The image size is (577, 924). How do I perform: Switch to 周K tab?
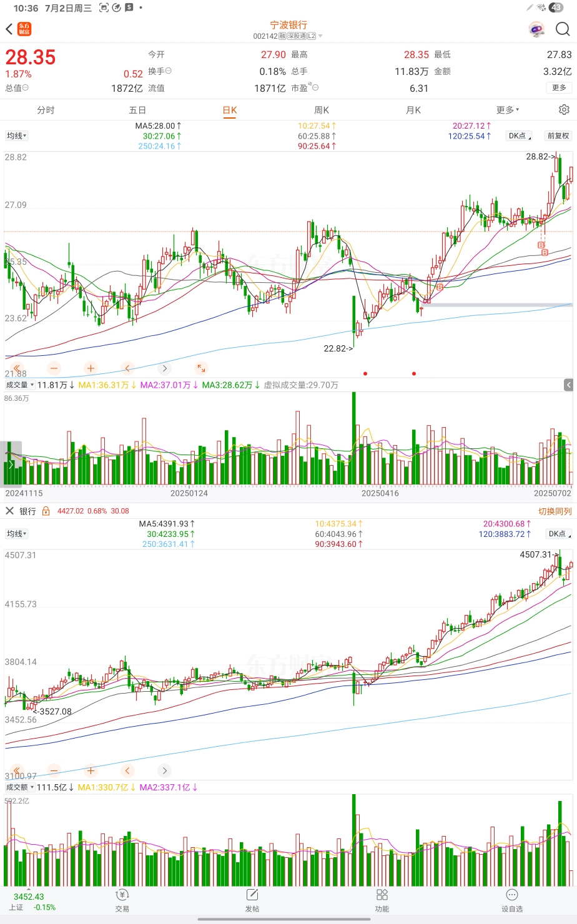click(x=322, y=110)
